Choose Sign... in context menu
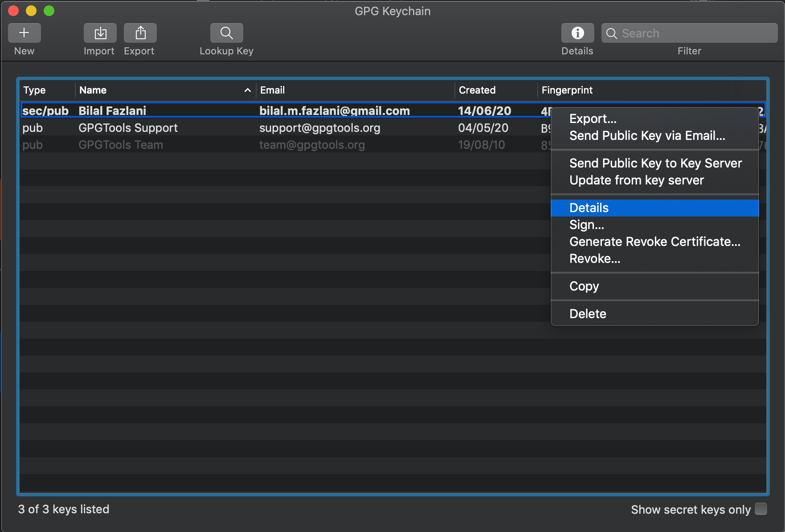 tap(655, 225)
